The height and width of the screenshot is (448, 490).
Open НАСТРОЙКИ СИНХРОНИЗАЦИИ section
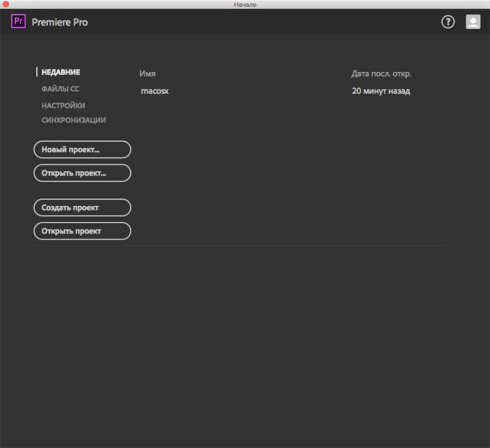tap(73, 113)
